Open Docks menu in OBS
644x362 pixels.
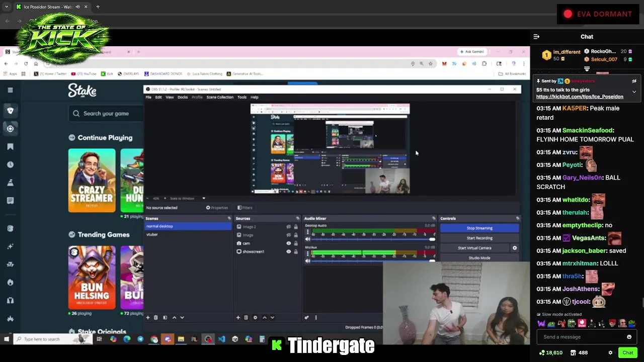tap(183, 97)
